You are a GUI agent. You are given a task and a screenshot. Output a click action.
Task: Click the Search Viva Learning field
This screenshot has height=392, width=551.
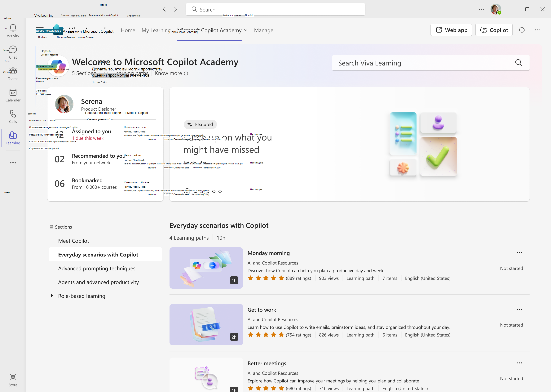click(431, 63)
